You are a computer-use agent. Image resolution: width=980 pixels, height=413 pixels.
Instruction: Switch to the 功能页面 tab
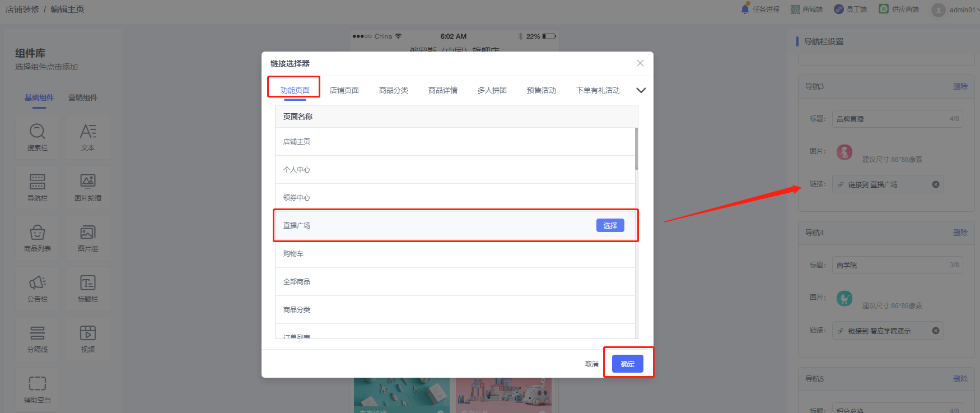[x=295, y=90]
